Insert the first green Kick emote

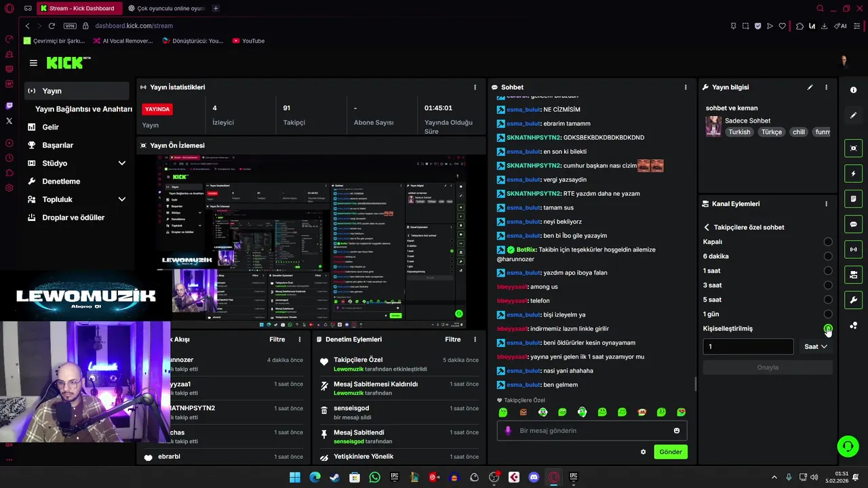point(503,412)
